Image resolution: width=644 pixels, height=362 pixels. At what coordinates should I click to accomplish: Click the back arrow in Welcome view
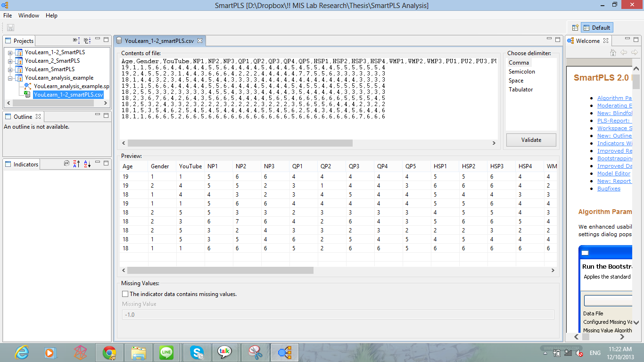[623, 52]
